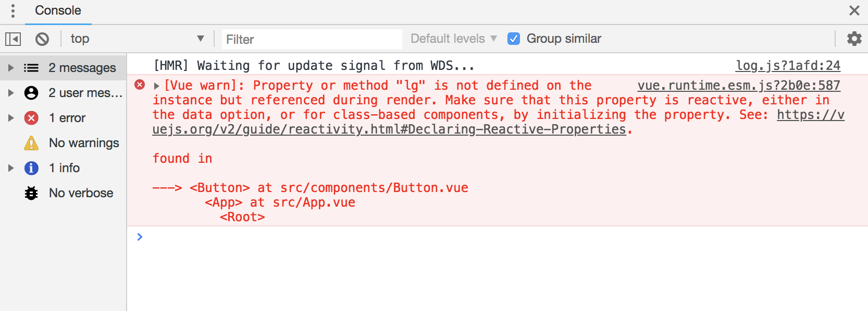This screenshot has height=311, width=868.
Task: Click the clear console icon
Action: 42,39
